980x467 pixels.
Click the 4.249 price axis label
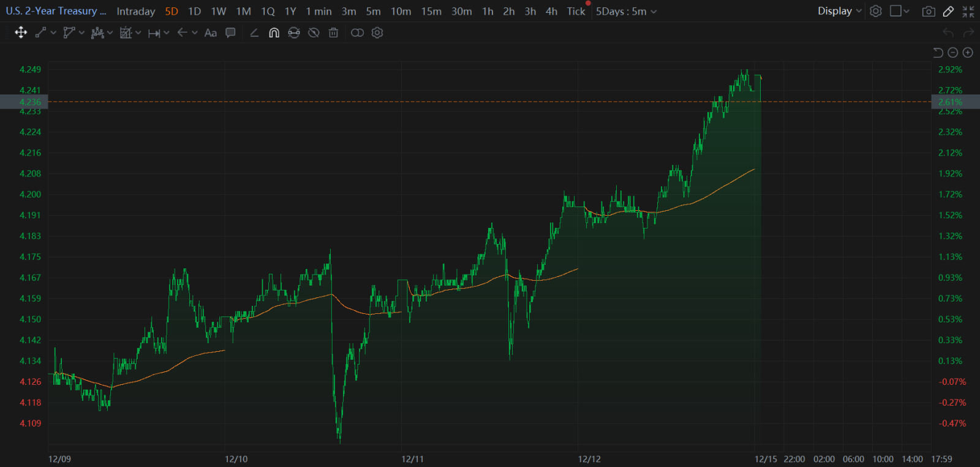[x=31, y=69]
